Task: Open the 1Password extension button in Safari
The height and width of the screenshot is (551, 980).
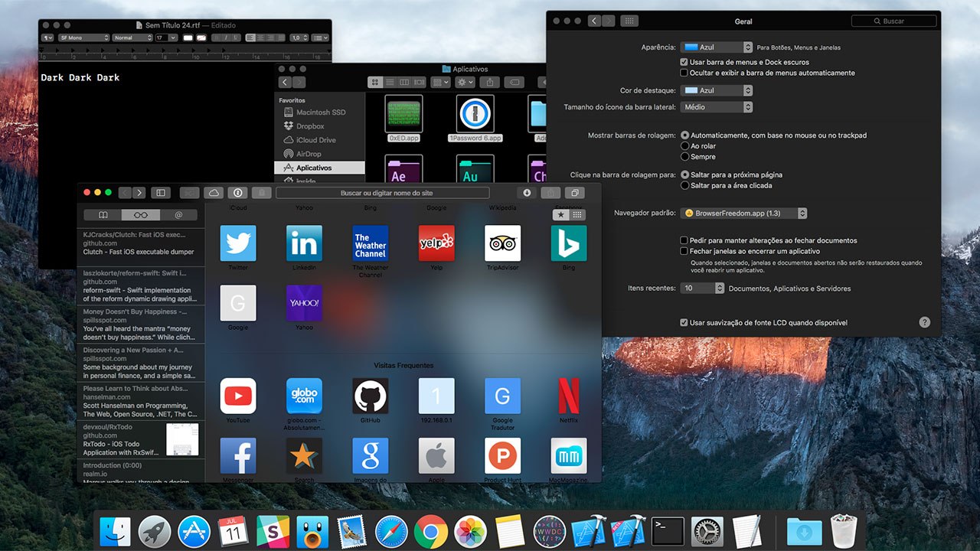Action: pyautogui.click(x=238, y=193)
